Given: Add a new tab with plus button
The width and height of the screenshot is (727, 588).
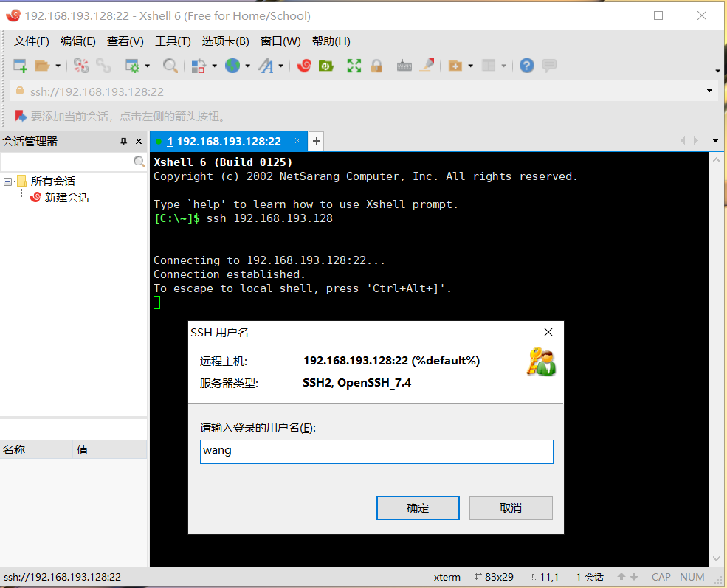Looking at the screenshot, I should [316, 141].
